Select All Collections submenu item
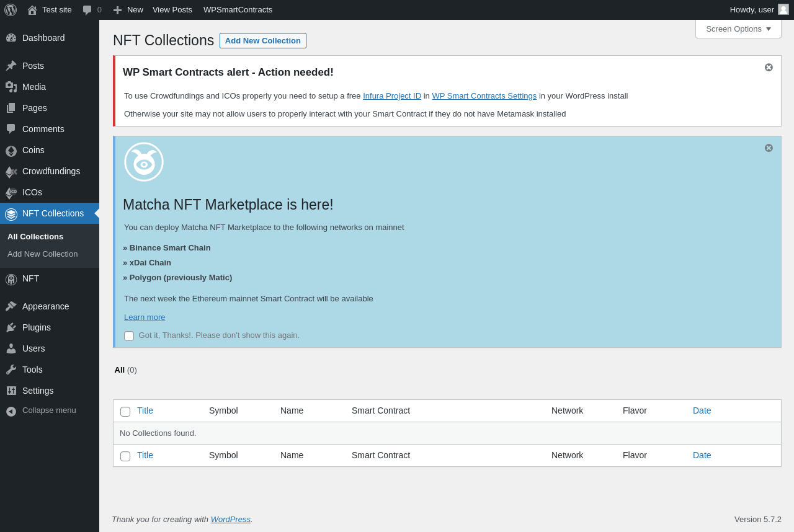The image size is (794, 532). pos(35,237)
